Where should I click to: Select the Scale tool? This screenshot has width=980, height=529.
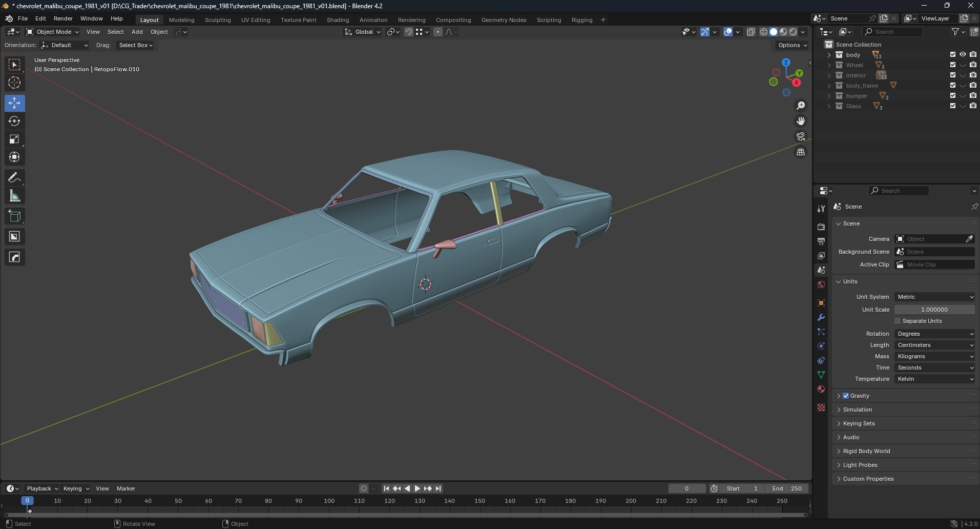14,139
